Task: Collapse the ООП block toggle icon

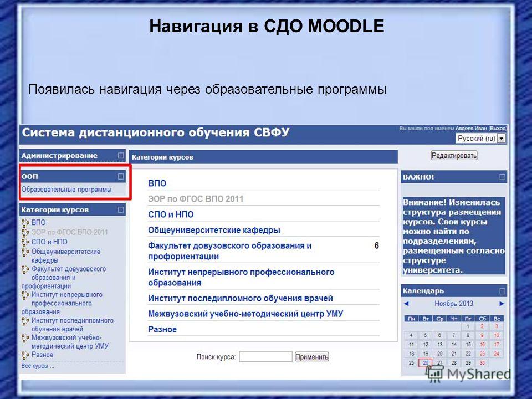Action: pyautogui.click(x=121, y=176)
